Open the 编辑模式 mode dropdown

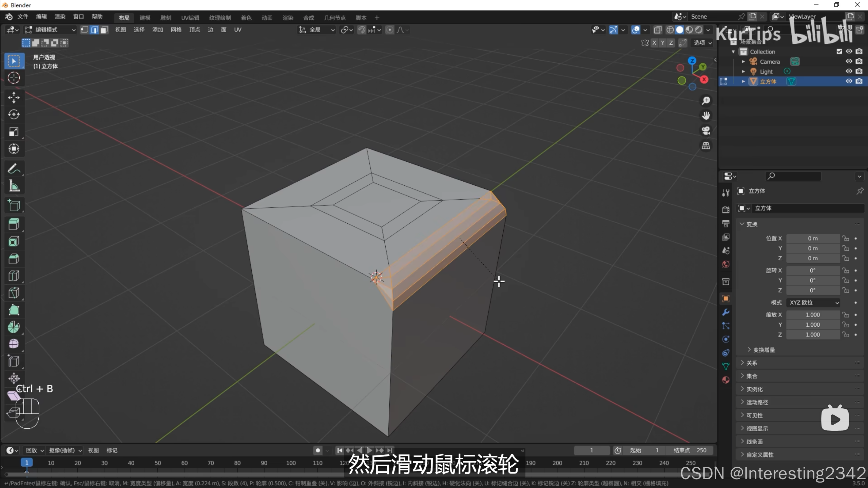coord(50,30)
